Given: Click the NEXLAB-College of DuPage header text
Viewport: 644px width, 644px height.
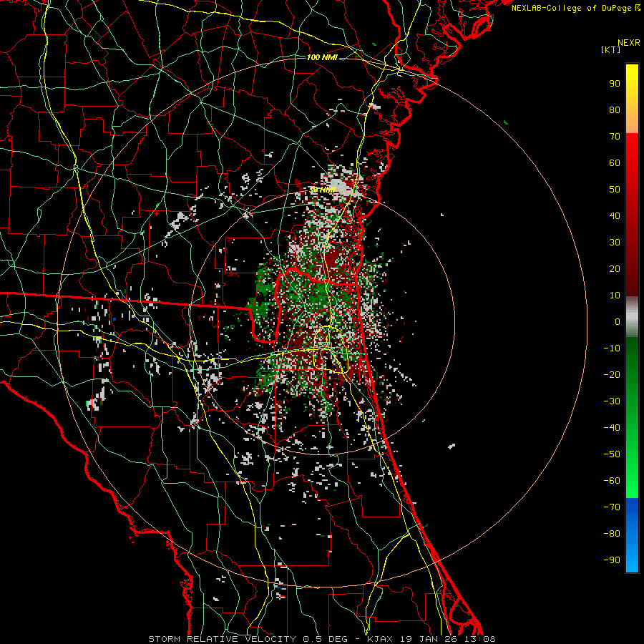Looking at the screenshot, I should click(x=571, y=8).
